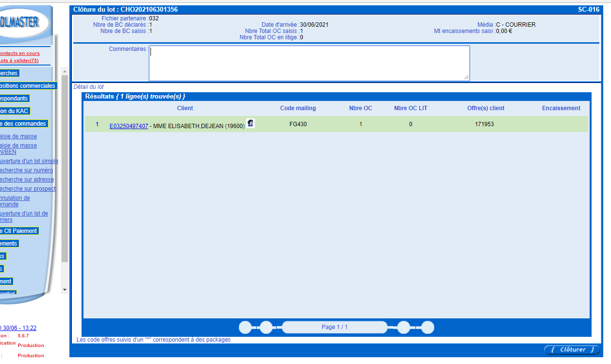
Task: Click sidebar scrollbar up arrow
Action: (x=65, y=71)
